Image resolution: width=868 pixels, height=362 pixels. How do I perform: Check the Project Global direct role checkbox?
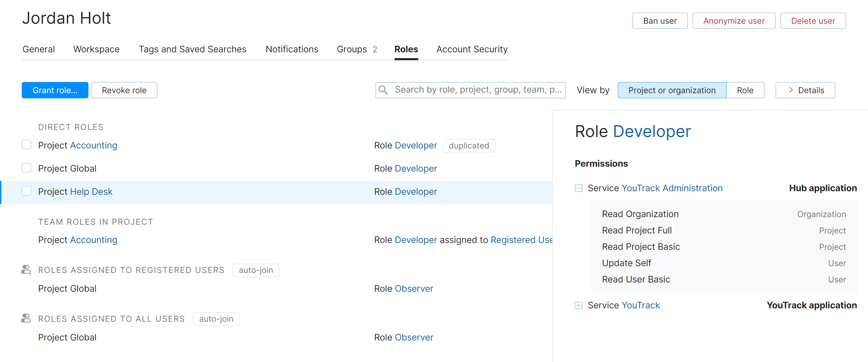(27, 168)
